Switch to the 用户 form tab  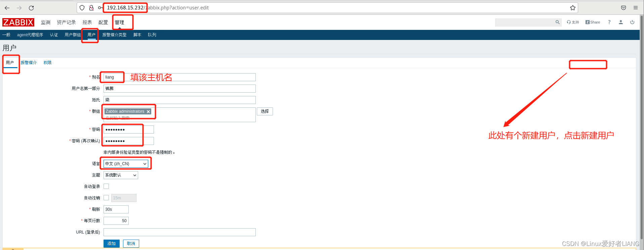point(10,63)
